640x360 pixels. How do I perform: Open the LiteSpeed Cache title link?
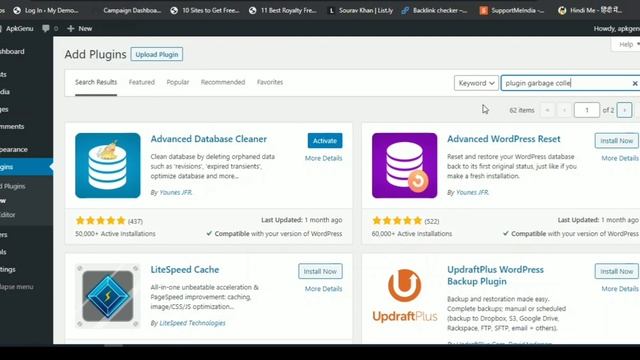tap(185, 269)
